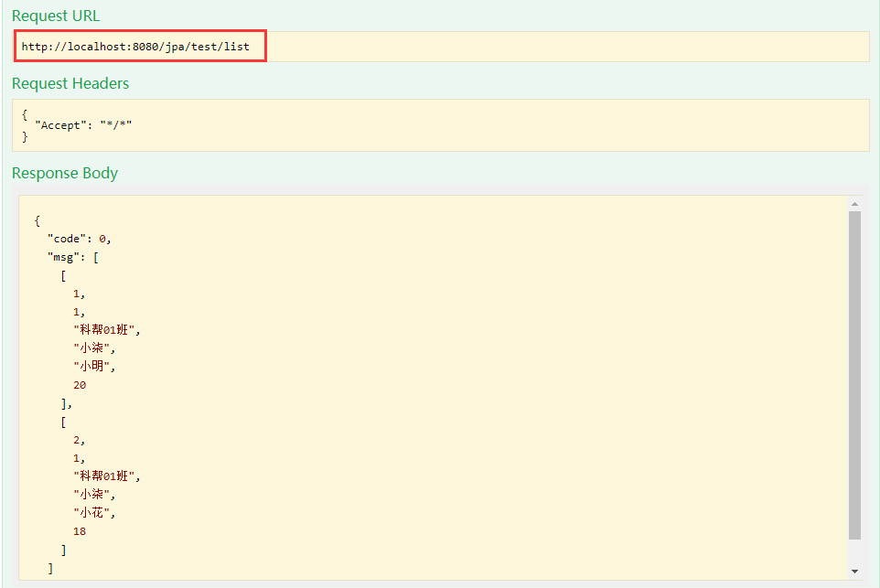This screenshot has width=880, height=588.
Task: Select the class name 科帮01班 in first record
Action: point(104,329)
